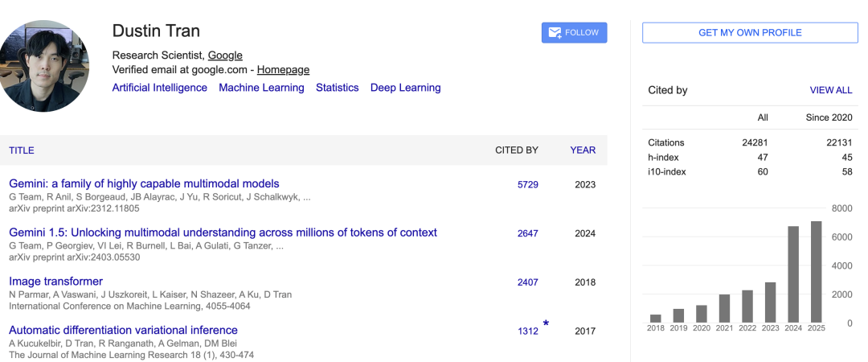This screenshot has height=362, width=868.
Task: Open the Image transformer paper
Action: (55, 282)
